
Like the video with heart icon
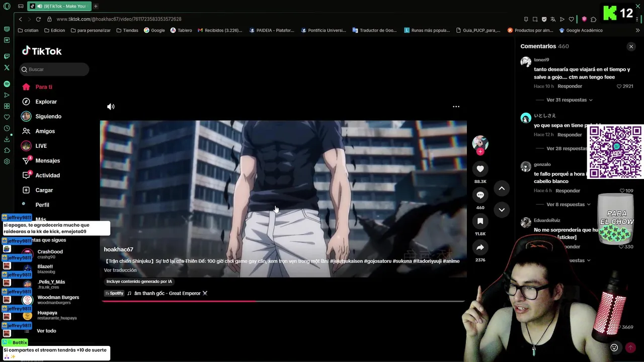[480, 169]
